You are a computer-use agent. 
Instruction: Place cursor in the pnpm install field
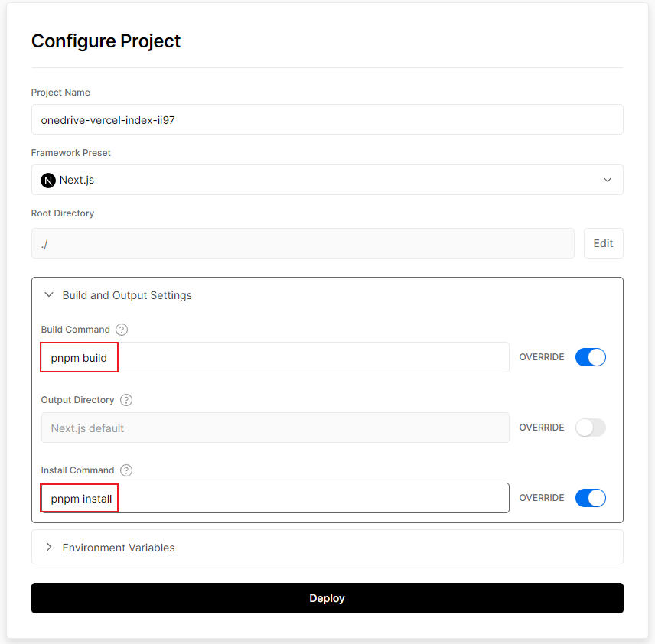coord(306,498)
